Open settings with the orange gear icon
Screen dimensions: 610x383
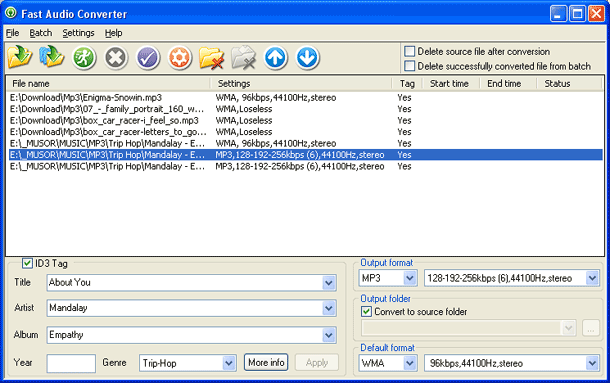(x=179, y=58)
